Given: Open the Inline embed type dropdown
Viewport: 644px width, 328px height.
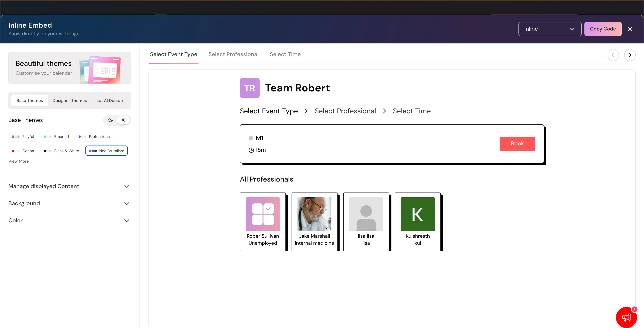Looking at the screenshot, I should tap(550, 29).
